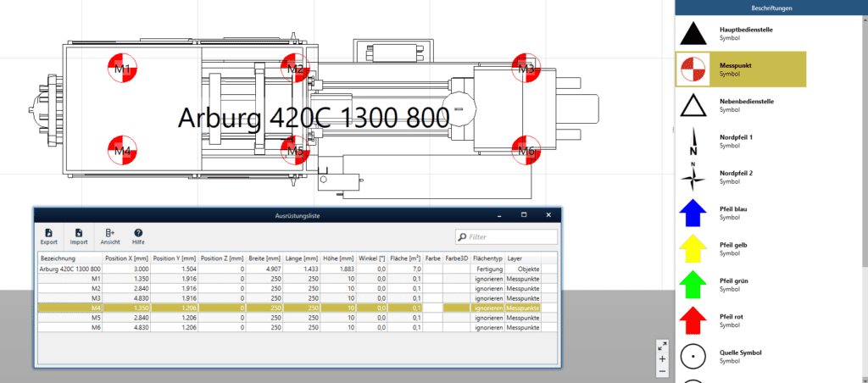Click the Filter search field
This screenshot has width=868, height=383.
(506, 237)
